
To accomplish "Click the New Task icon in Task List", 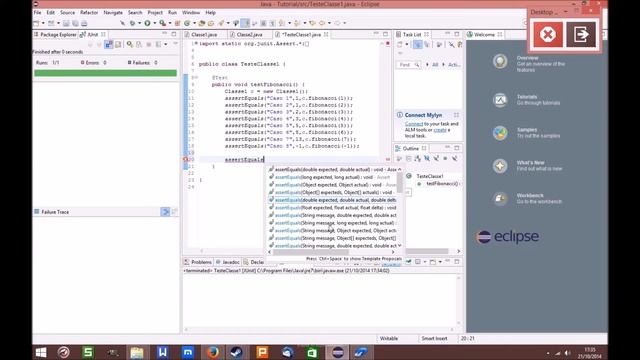I will (400, 44).
